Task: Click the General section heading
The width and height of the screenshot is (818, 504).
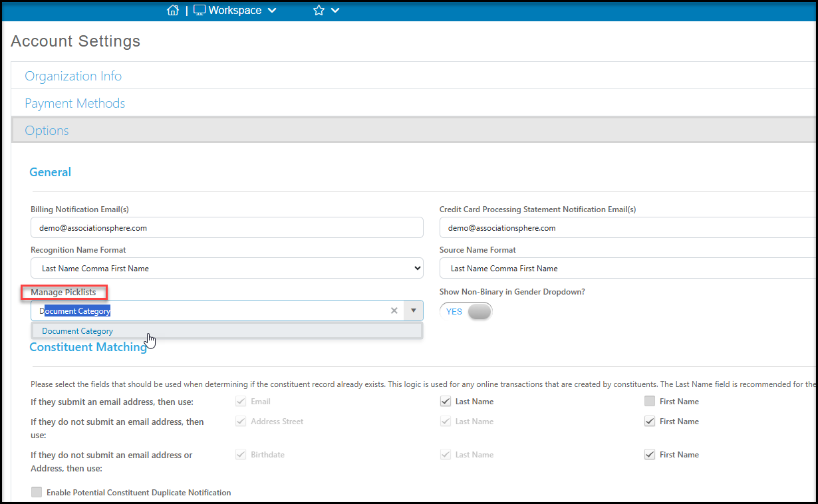Action: 51,172
